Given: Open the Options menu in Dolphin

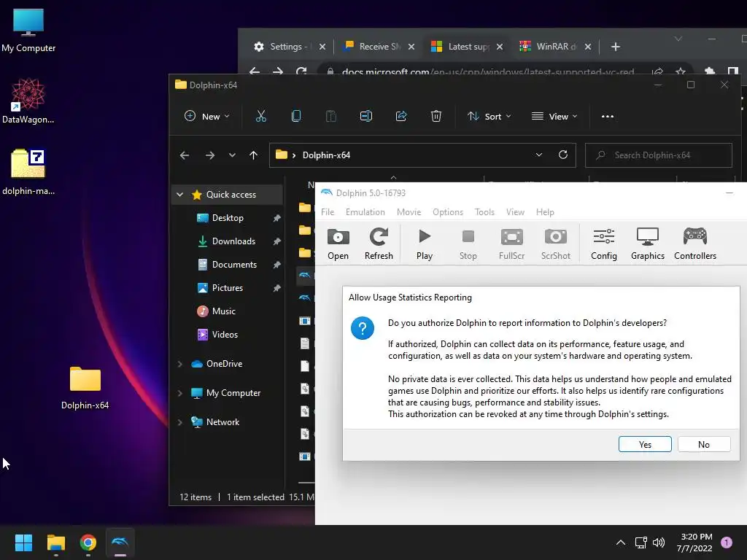Looking at the screenshot, I should [448, 212].
